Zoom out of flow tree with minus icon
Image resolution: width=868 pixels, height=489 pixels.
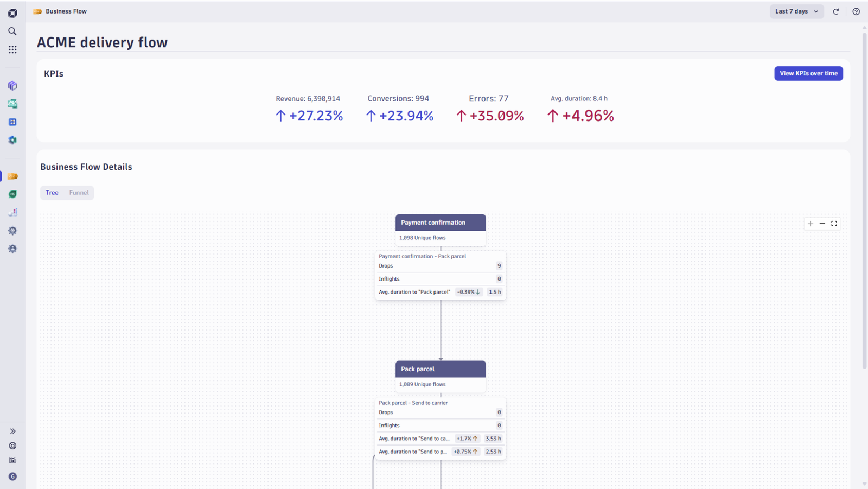click(822, 224)
